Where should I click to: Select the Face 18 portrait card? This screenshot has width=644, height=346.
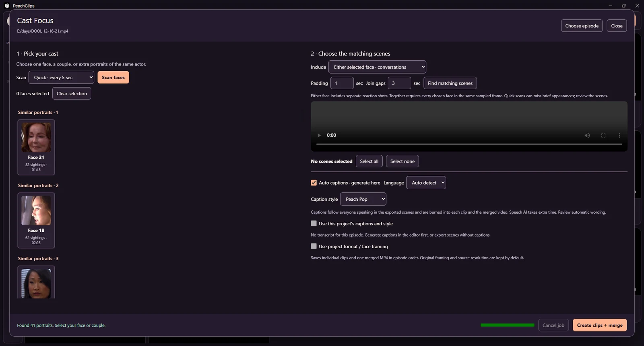(36, 220)
